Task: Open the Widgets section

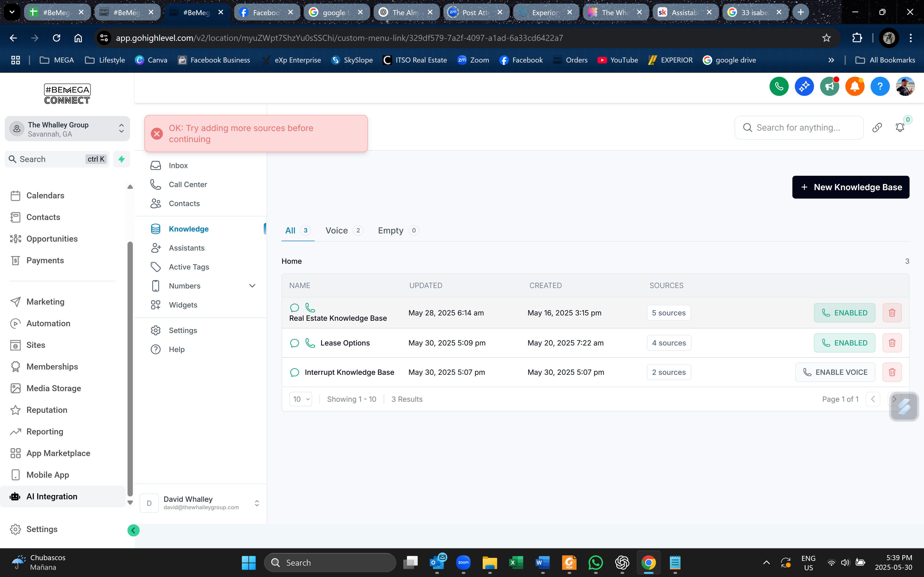Action: (x=184, y=305)
